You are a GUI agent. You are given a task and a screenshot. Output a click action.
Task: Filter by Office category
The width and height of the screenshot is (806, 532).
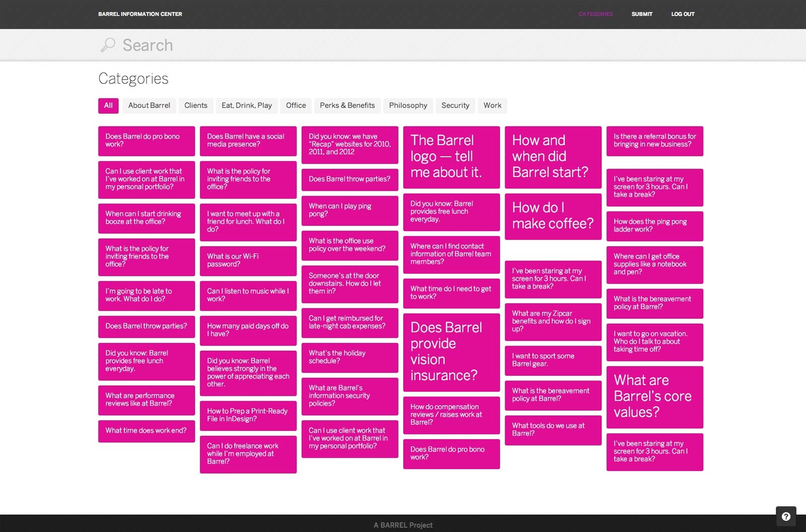296,106
